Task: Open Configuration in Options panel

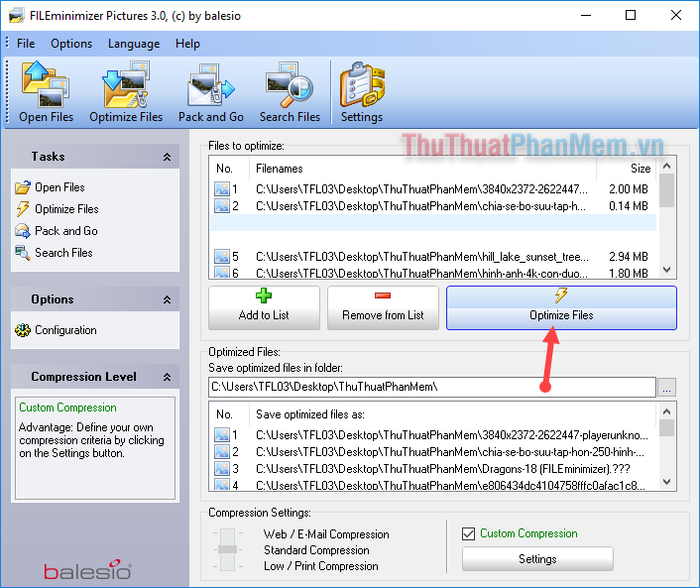Action: click(56, 330)
